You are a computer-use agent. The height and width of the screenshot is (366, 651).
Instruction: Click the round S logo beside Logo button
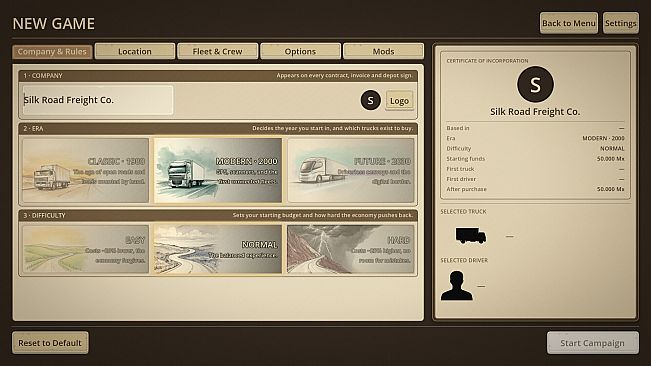[370, 100]
